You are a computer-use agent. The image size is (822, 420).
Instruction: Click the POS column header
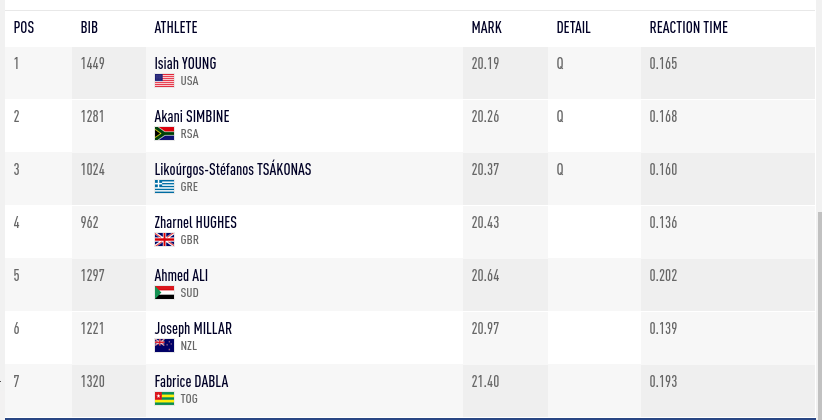point(24,27)
